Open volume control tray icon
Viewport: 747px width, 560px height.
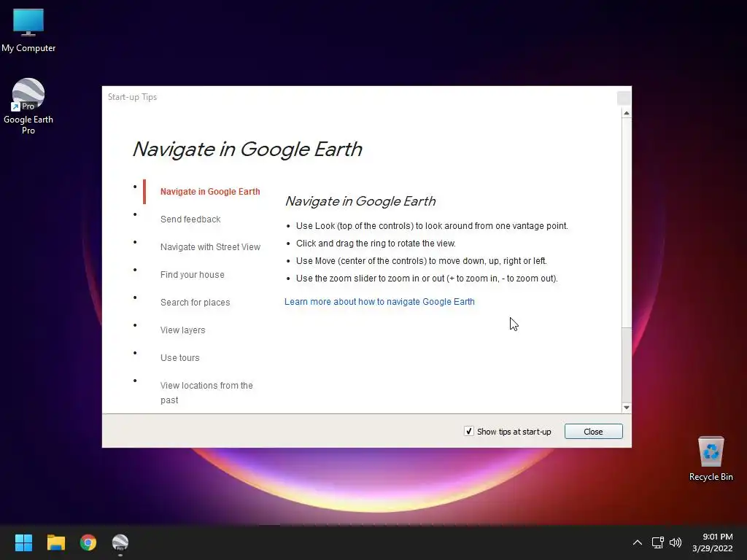676,542
